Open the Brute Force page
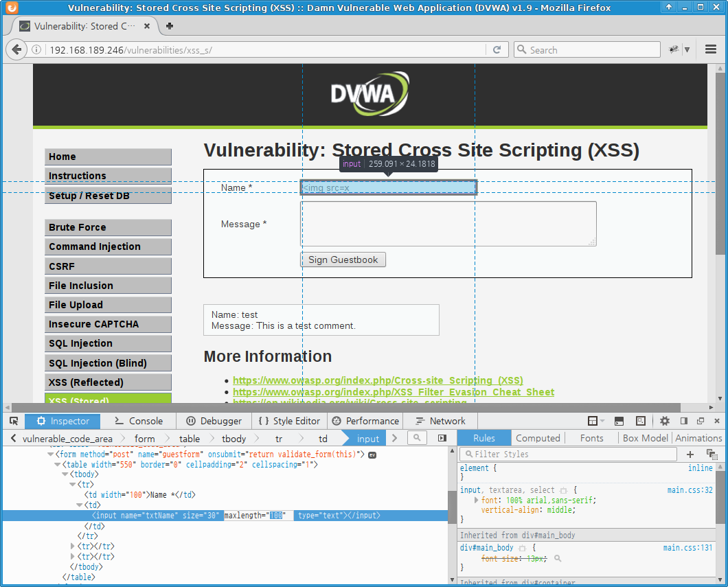Viewport: 728px width, 587px height. coord(109,227)
